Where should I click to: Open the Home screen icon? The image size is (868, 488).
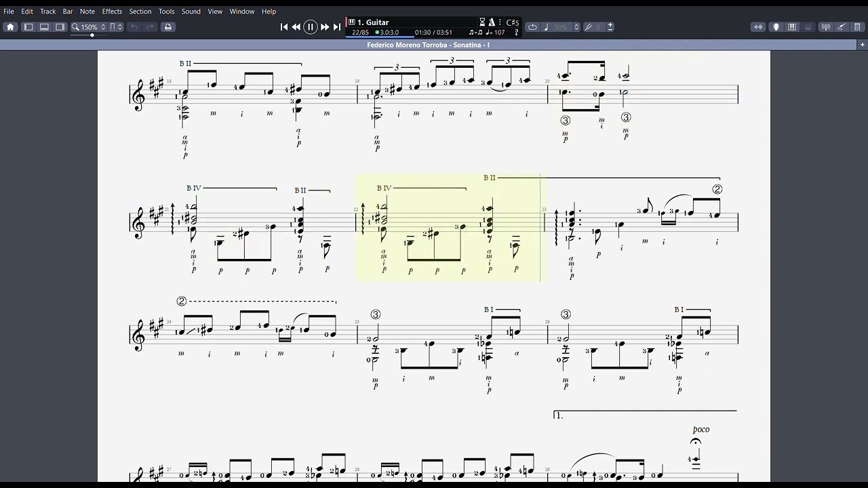click(10, 27)
